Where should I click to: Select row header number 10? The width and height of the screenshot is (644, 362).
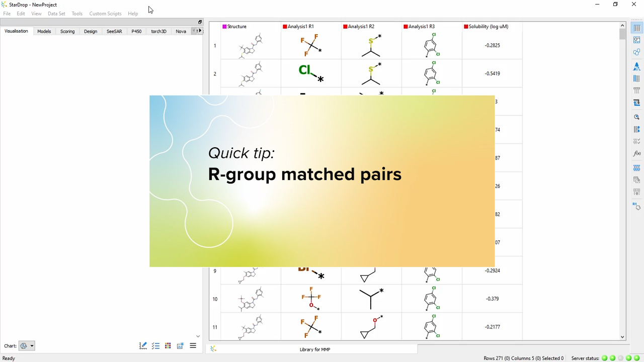coord(215,299)
